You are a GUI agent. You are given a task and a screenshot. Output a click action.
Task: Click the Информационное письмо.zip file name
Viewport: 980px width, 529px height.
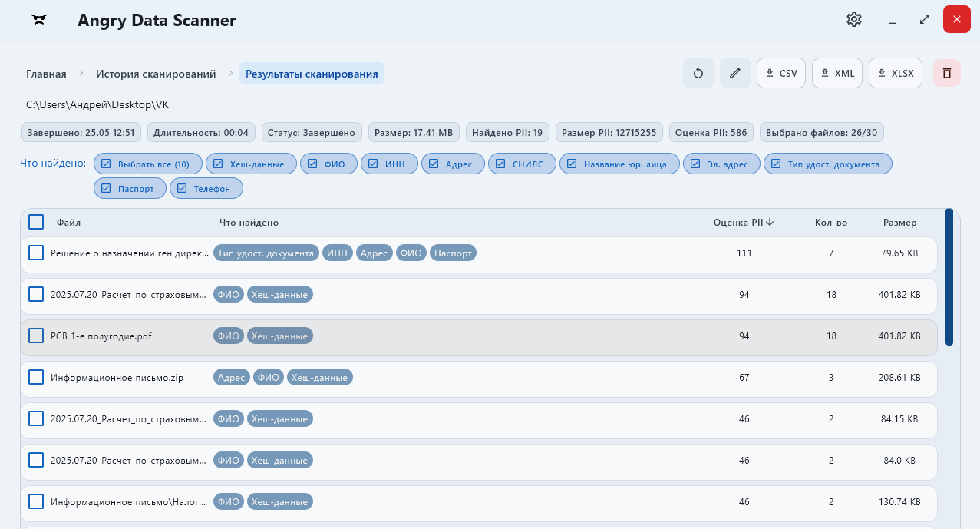117,378
